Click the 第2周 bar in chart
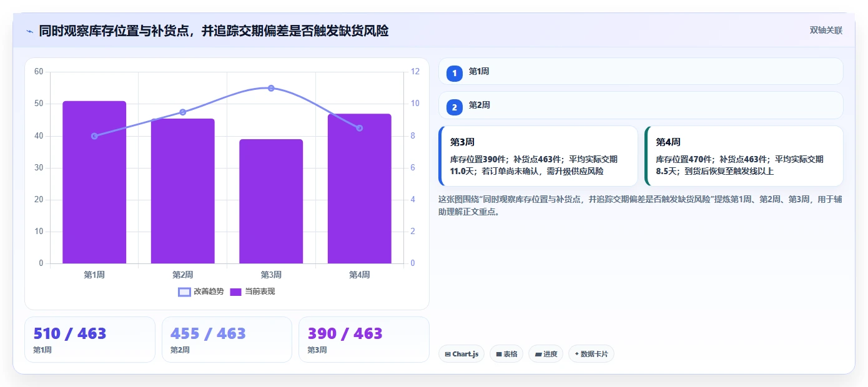 (x=183, y=191)
